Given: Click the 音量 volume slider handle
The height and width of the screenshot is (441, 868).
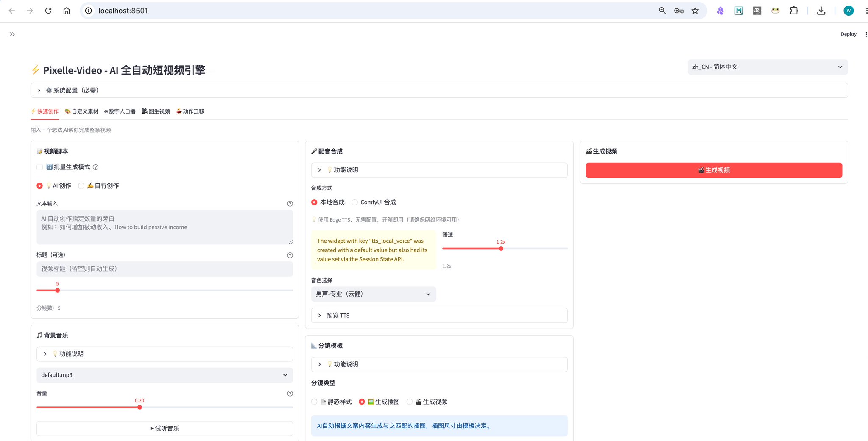Looking at the screenshot, I should coord(140,408).
